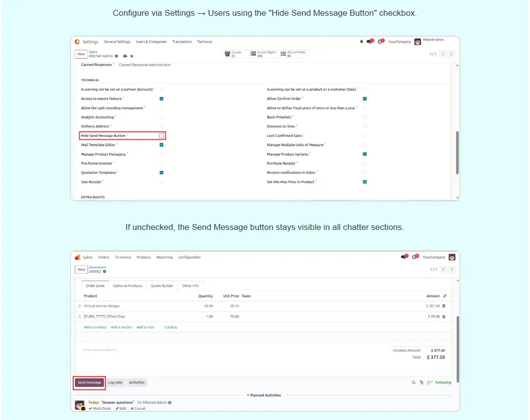Image resolution: width=530 pixels, height=420 pixels.
Task: Click the gear icon beside S00003
Action: [105, 271]
